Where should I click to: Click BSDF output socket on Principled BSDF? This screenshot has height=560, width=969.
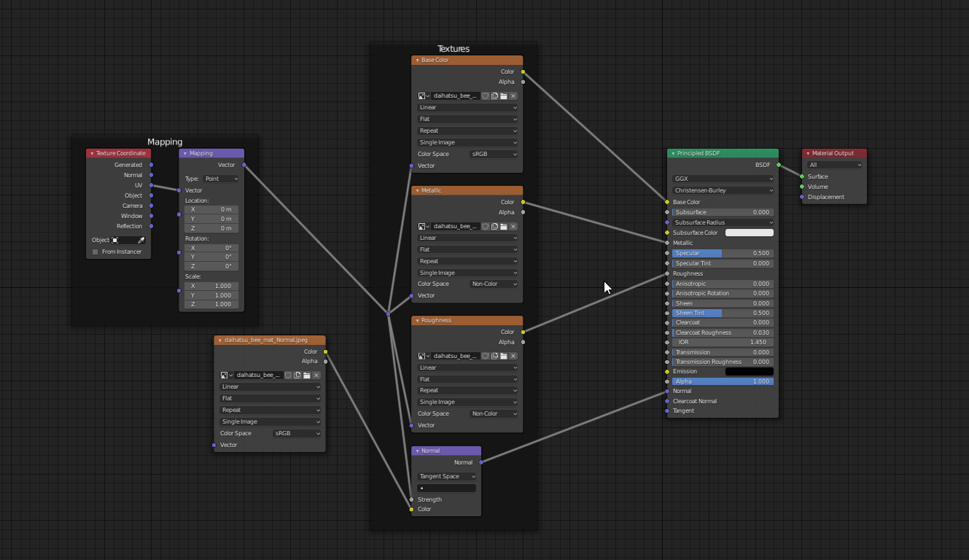coord(779,165)
